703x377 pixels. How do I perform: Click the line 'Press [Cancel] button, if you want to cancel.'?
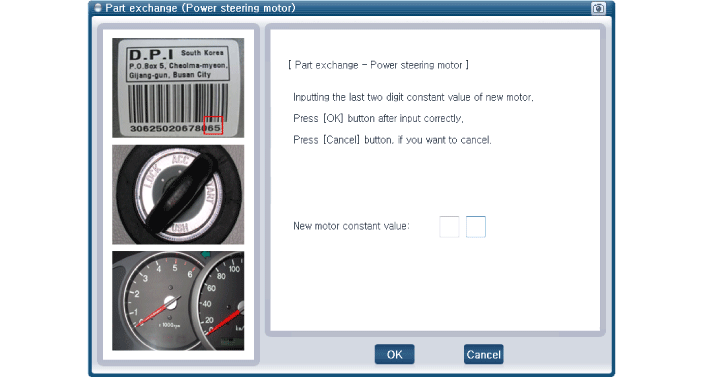click(x=392, y=140)
